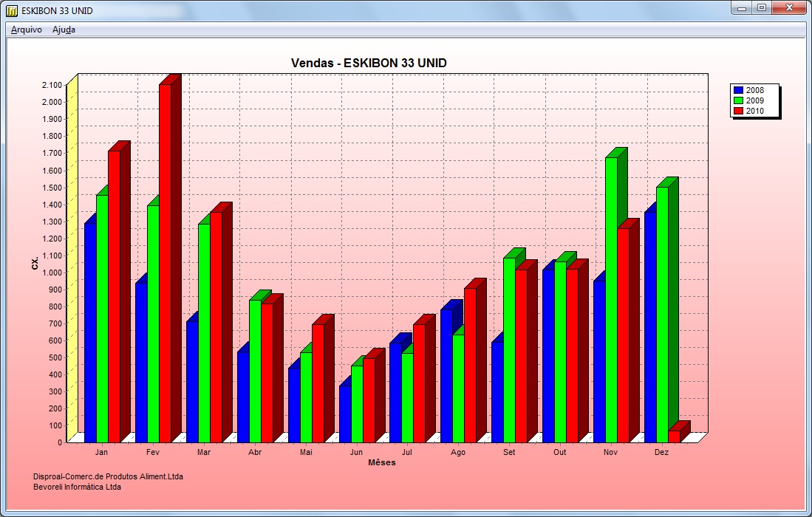
Task: Select the red 2010 bar for Mar
Action: pyautogui.click(x=216, y=327)
